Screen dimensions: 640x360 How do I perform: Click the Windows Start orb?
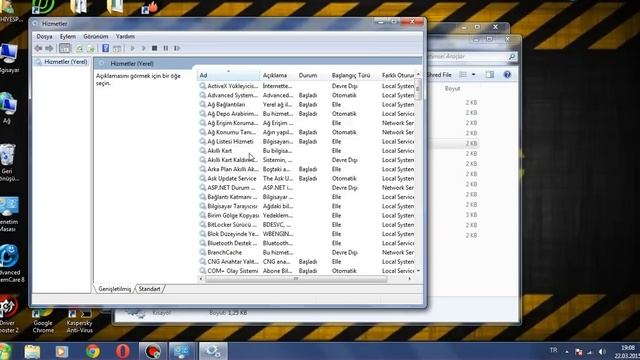click(6, 351)
